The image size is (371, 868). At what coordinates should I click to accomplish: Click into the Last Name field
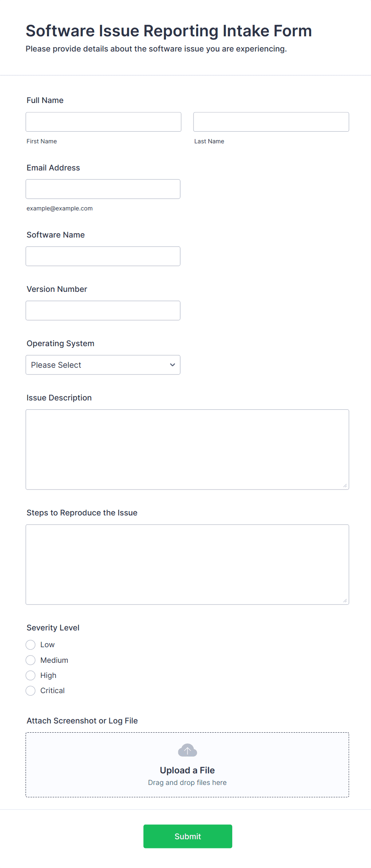tap(270, 122)
